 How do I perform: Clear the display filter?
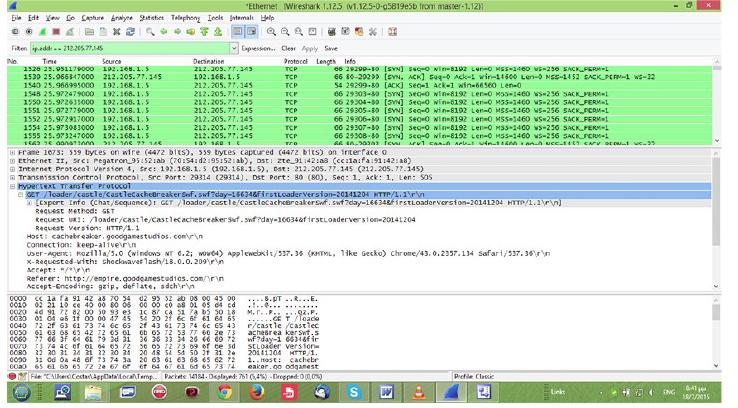click(288, 48)
